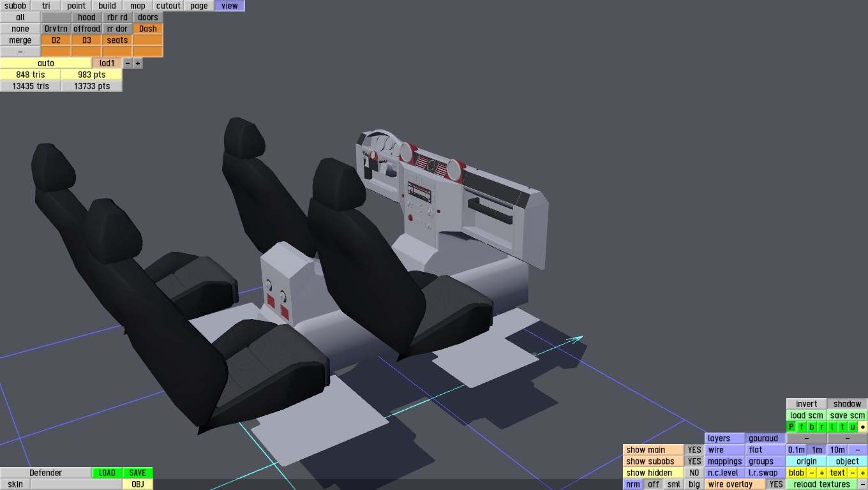Viewport: 868px width, 490px height.
Task: Open the map tab
Action: [x=138, y=6]
